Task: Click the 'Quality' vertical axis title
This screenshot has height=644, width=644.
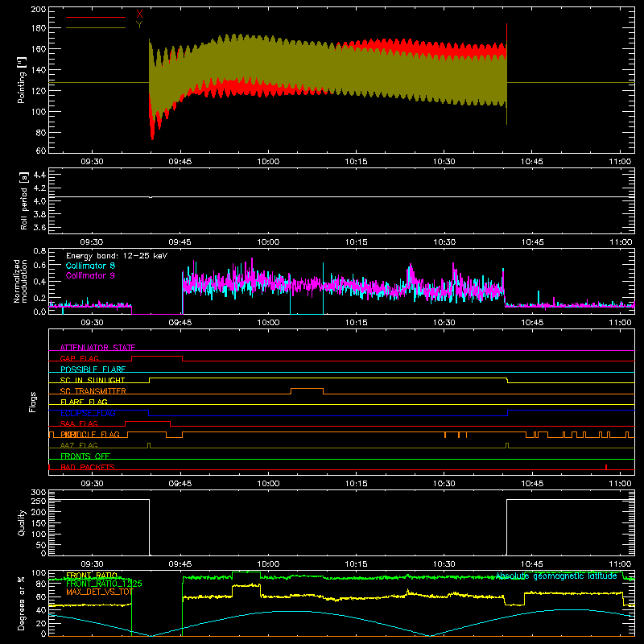Action: [x=22, y=522]
